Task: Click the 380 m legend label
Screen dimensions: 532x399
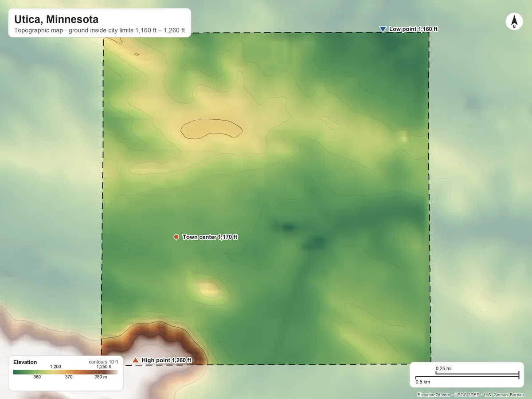Action: click(x=100, y=377)
